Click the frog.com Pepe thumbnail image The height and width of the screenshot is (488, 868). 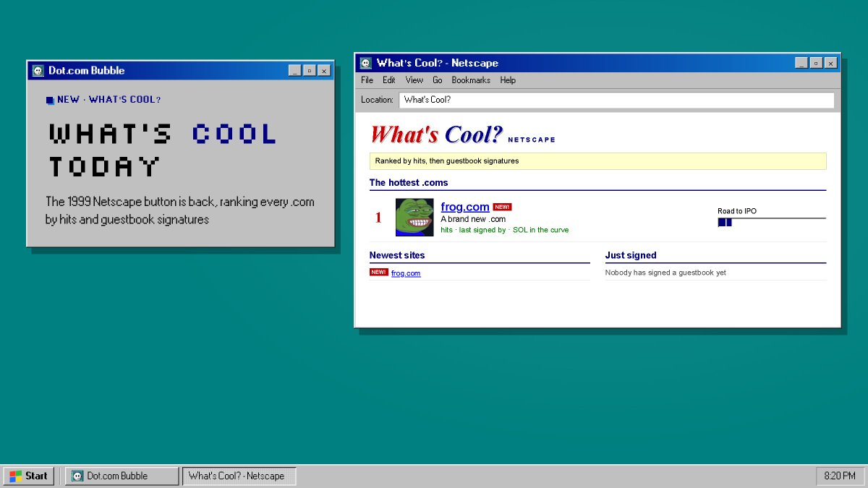pyautogui.click(x=414, y=217)
